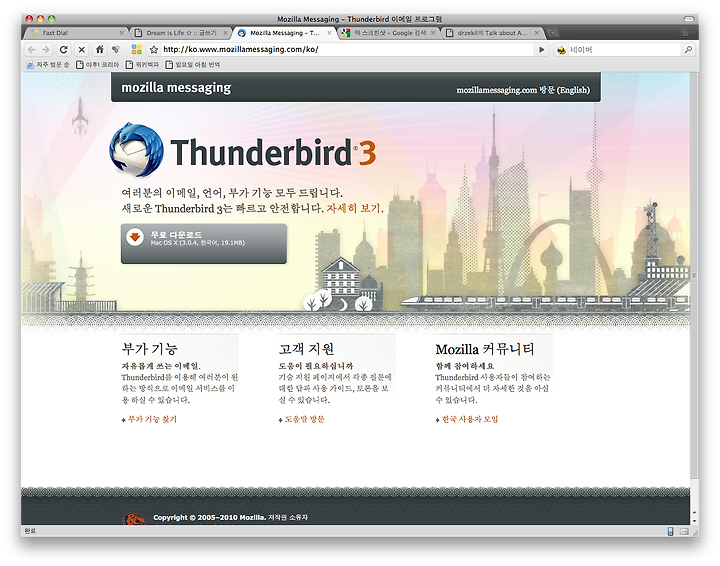Click the scrollbar down arrow
The height and width of the screenshot is (566, 720).
pos(694,521)
